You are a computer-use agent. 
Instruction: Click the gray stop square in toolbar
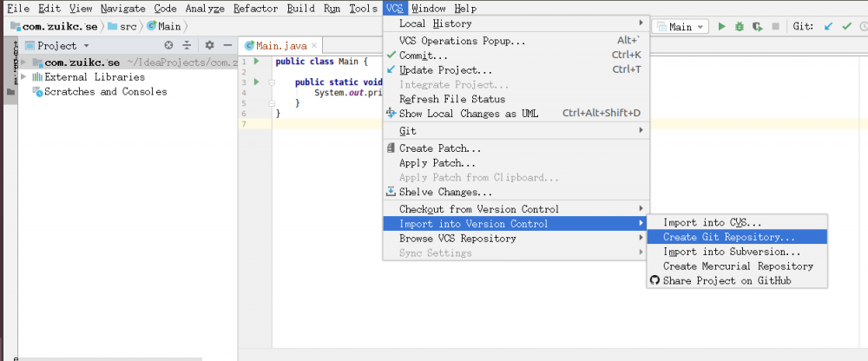[775, 27]
